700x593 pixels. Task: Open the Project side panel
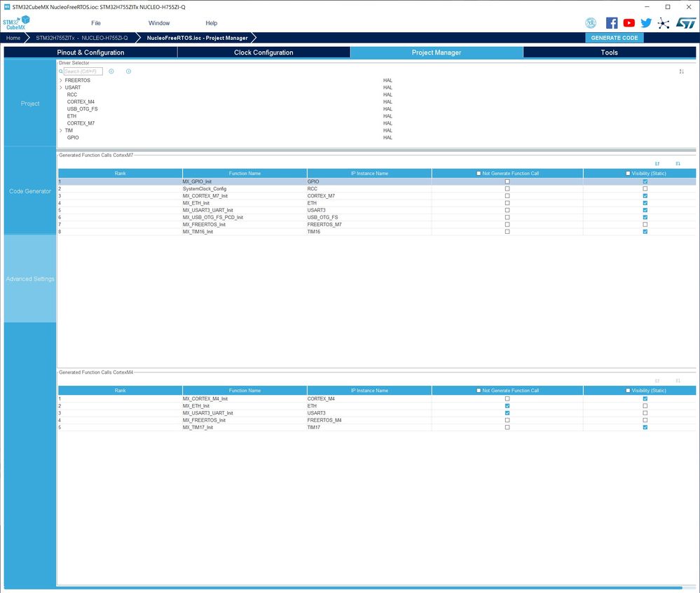pos(30,104)
